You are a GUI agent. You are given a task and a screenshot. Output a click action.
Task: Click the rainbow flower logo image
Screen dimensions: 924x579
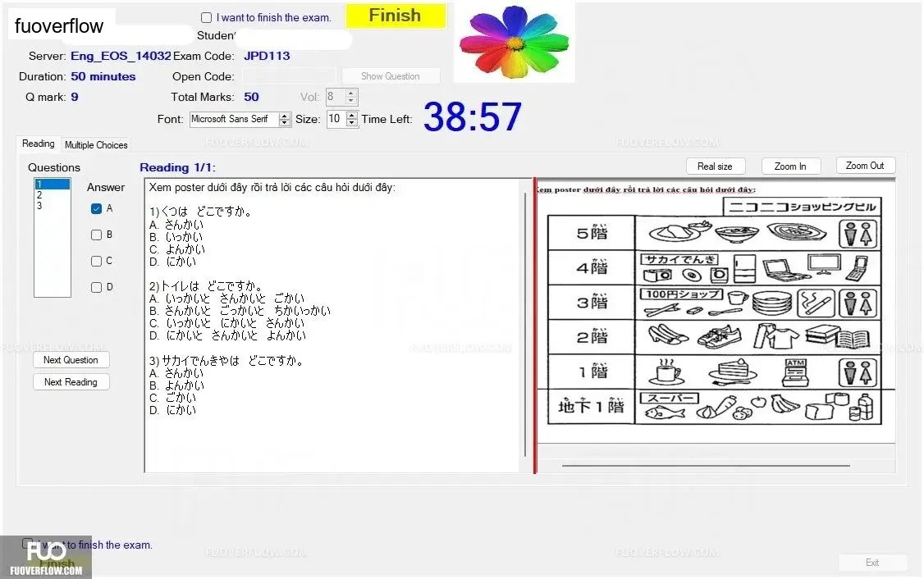[515, 42]
